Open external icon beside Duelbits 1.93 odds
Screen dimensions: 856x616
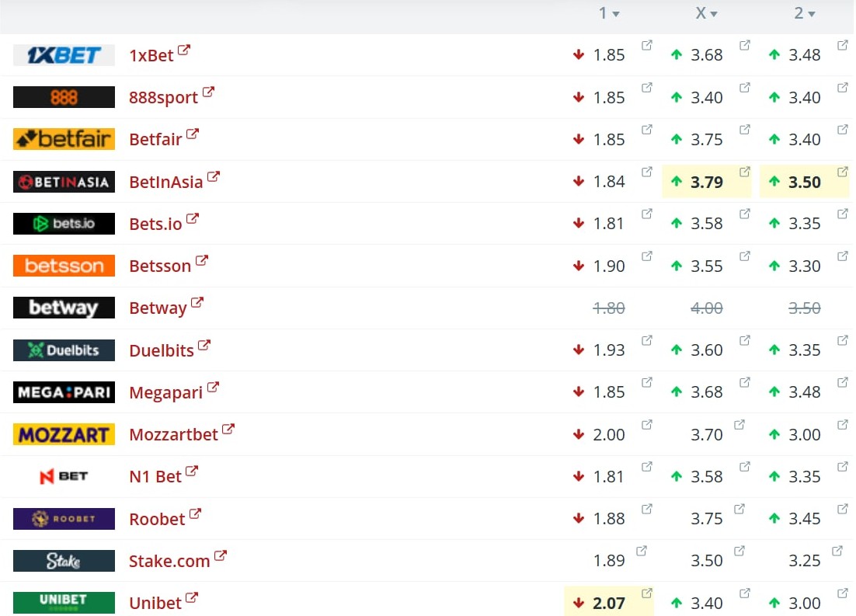click(x=647, y=340)
